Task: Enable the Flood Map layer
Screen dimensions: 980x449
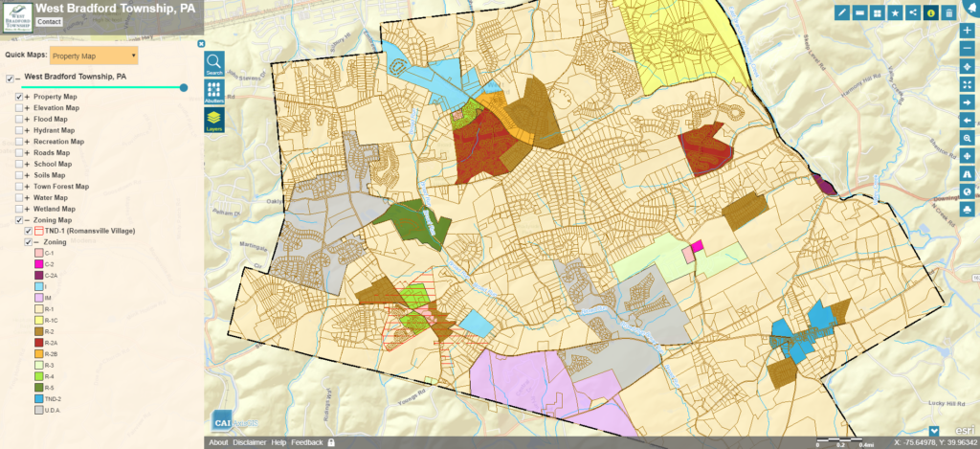Action: pyautogui.click(x=19, y=120)
